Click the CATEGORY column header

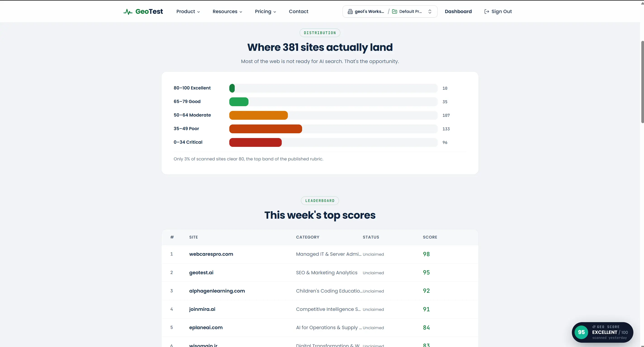[x=308, y=237]
